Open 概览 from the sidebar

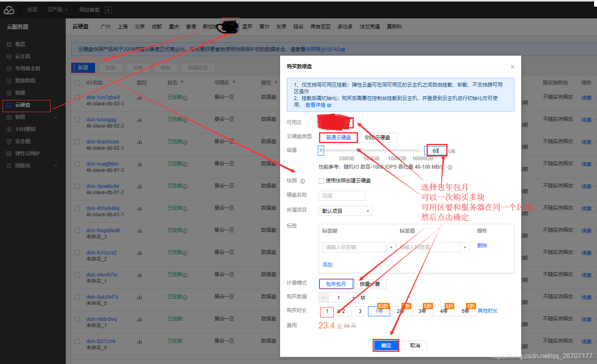pos(20,44)
